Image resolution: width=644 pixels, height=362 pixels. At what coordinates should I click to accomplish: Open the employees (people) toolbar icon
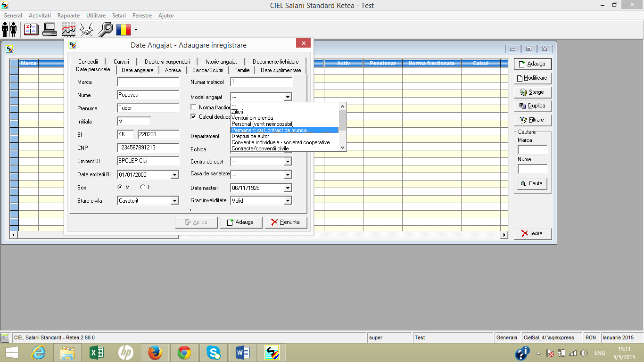pyautogui.click(x=10, y=30)
